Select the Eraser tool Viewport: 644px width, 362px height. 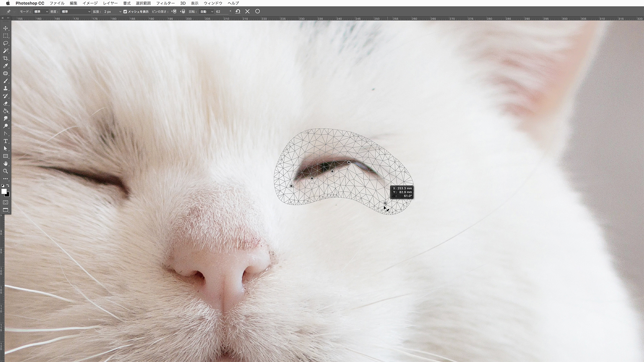[5, 103]
